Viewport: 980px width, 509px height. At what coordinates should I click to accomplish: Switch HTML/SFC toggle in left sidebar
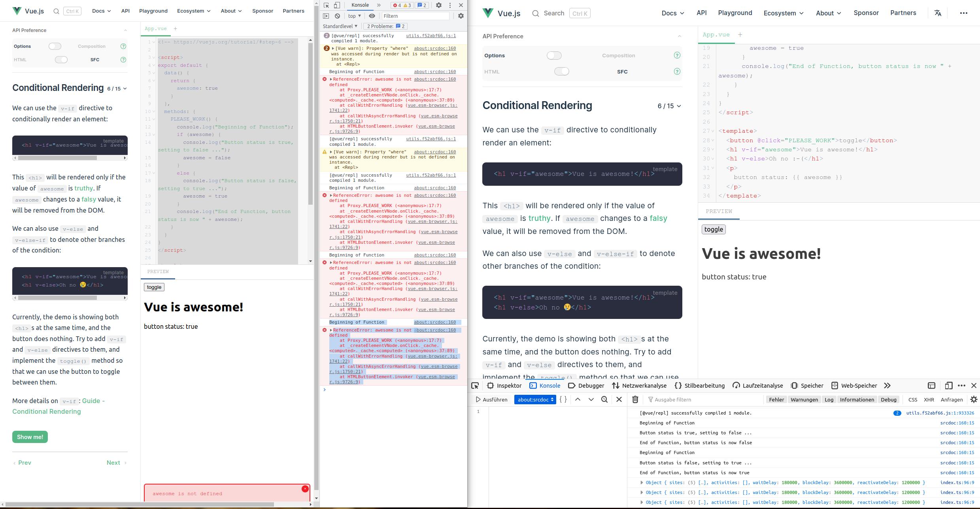pyautogui.click(x=61, y=59)
